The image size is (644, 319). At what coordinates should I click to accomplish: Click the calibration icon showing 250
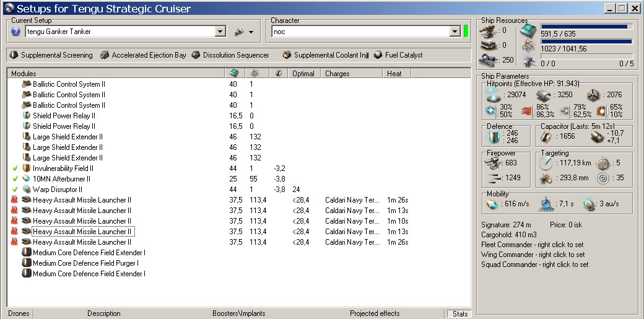pos(489,59)
